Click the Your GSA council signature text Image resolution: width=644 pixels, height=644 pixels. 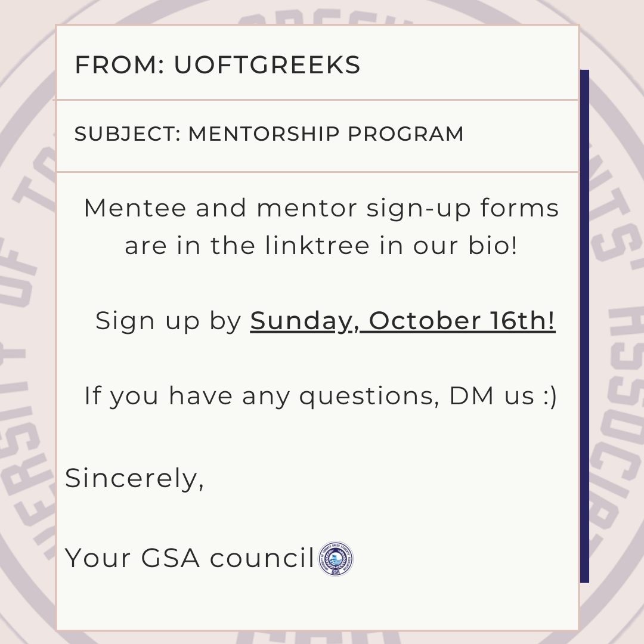point(190,558)
